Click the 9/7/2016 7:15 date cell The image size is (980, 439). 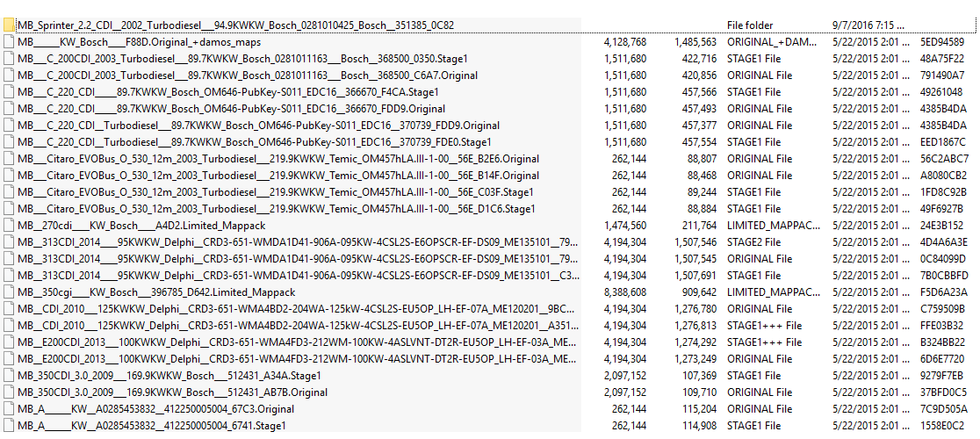coord(868,25)
